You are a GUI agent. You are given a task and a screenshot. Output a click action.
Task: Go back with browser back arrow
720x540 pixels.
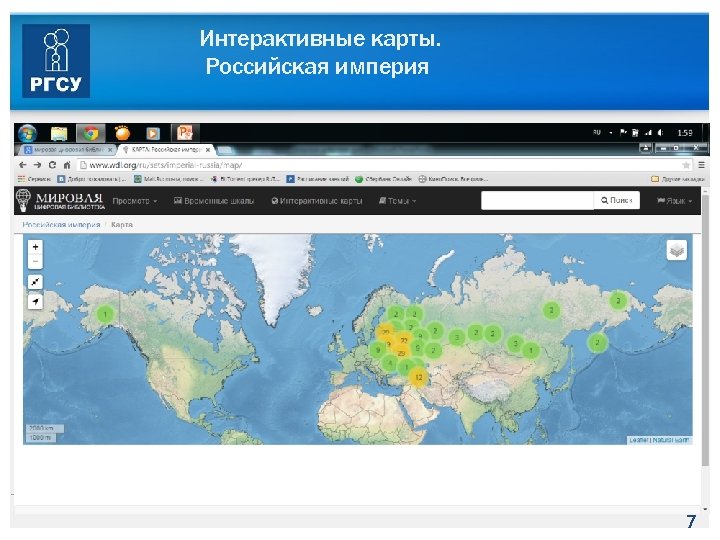23,165
